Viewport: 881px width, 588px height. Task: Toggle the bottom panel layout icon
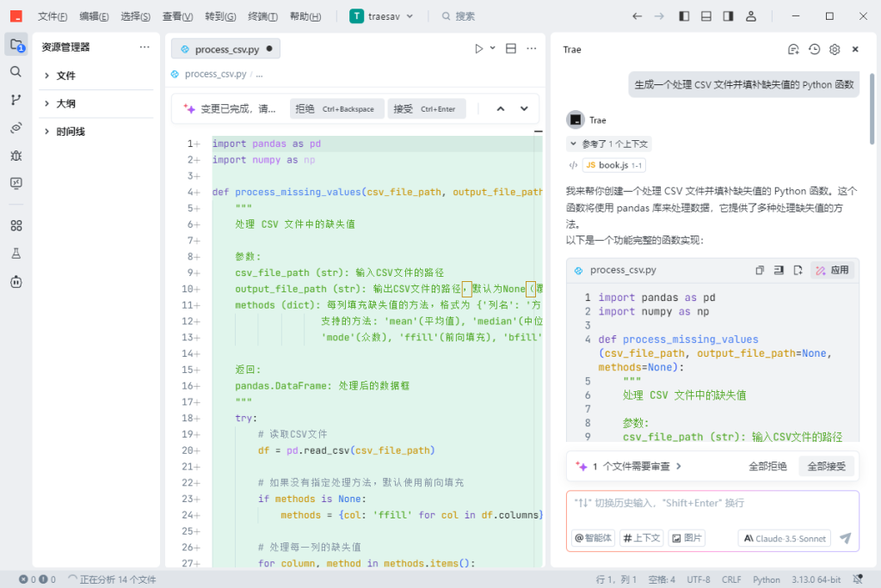[706, 16]
